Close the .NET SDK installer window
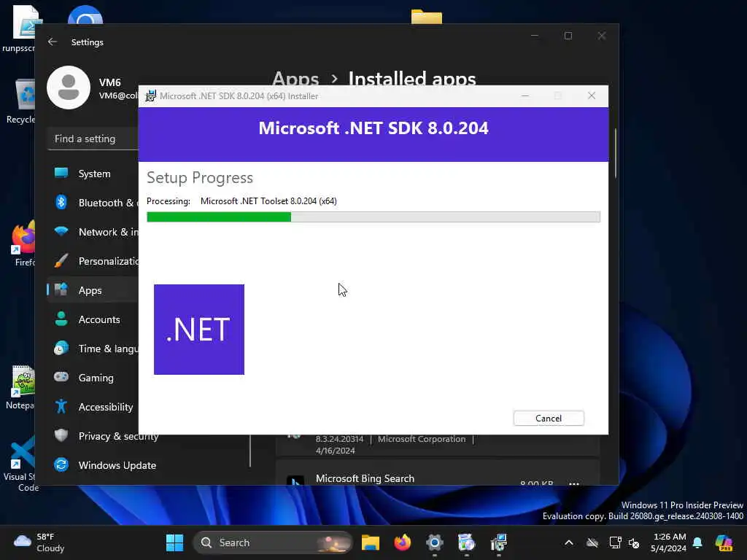The height and width of the screenshot is (560, 747). [x=592, y=96]
